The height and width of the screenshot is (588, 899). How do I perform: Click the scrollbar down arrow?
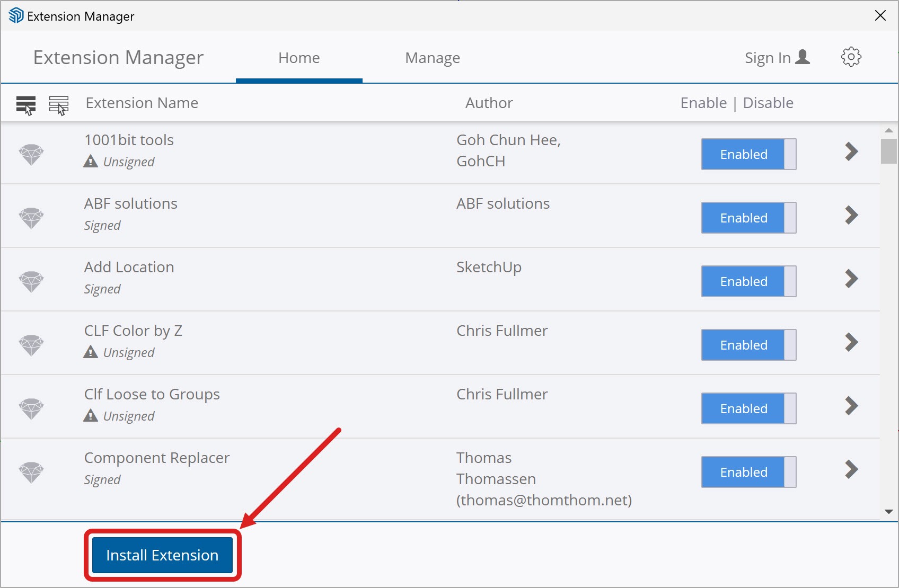point(888,512)
